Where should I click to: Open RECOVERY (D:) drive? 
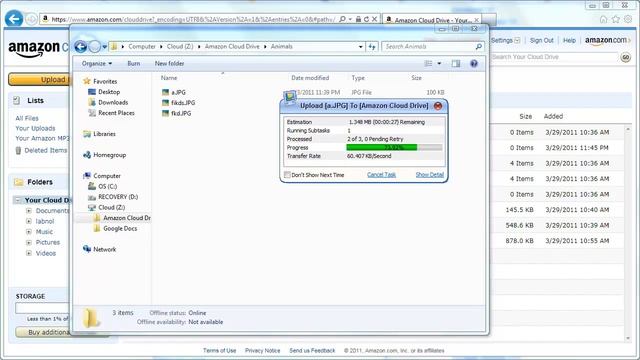113,197
